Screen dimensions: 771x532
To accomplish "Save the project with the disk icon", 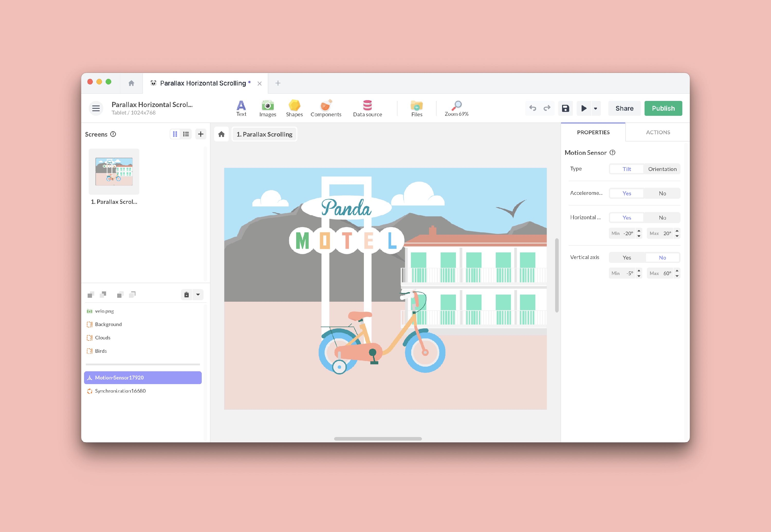I will (x=565, y=108).
